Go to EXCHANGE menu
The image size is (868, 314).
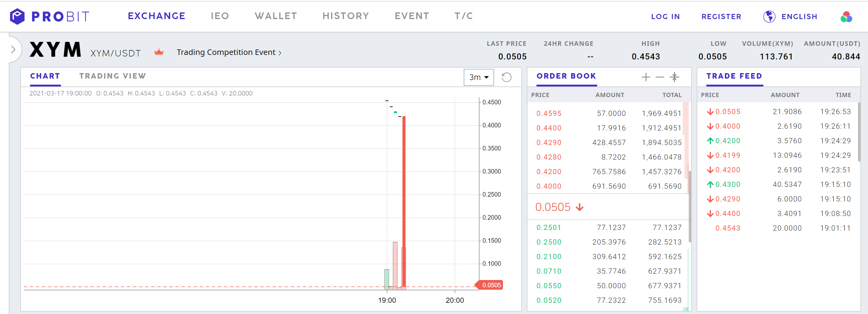(156, 16)
